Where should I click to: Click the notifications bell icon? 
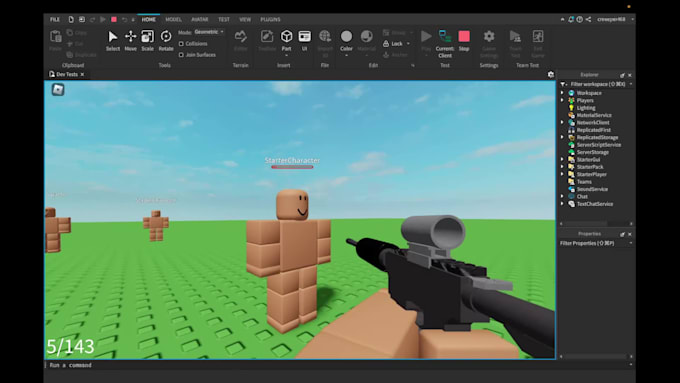[x=571, y=20]
